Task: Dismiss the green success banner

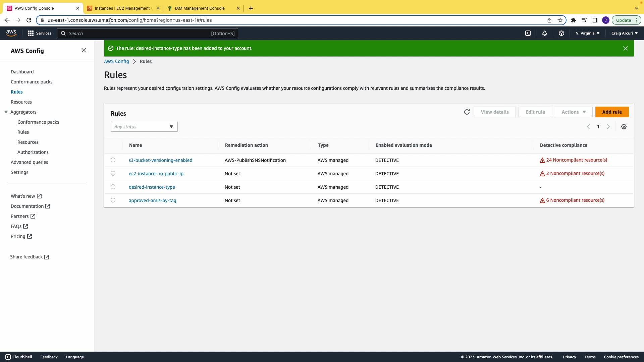Action: (625, 48)
